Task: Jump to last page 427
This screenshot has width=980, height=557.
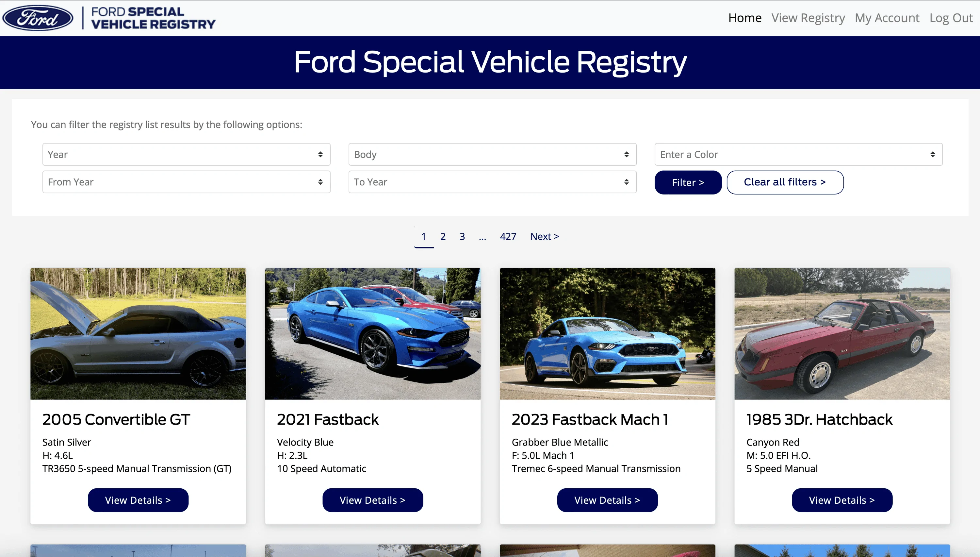Action: point(508,236)
